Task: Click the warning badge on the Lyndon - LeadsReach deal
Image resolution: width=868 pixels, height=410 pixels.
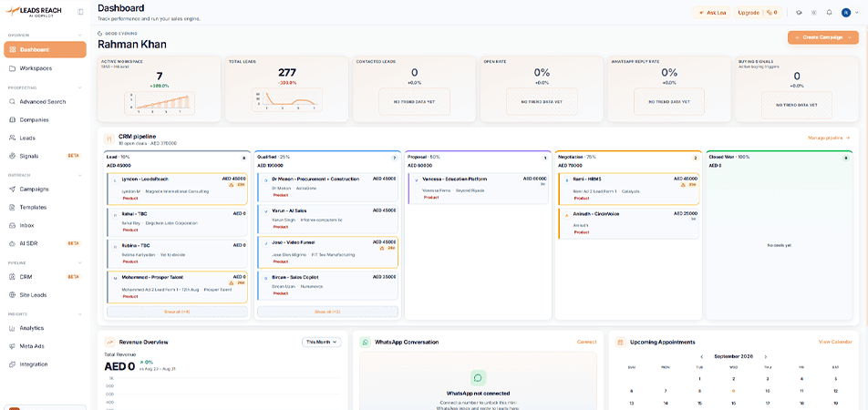Action: (239, 185)
